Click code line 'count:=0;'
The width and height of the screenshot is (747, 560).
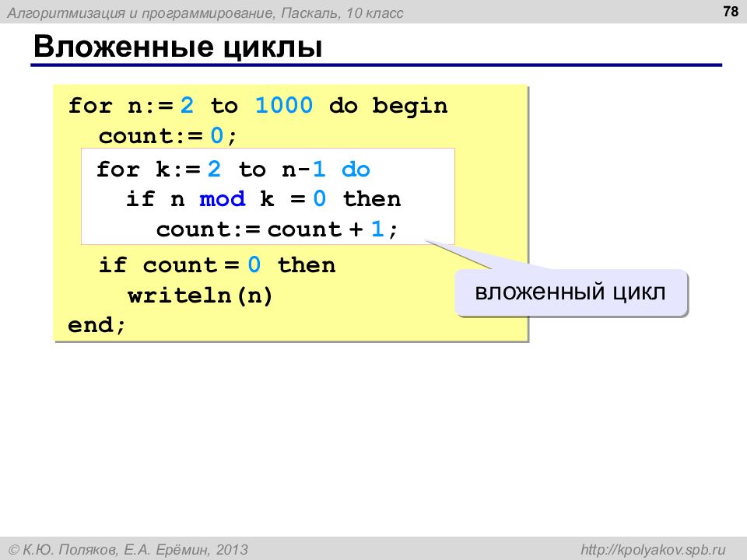(167, 135)
